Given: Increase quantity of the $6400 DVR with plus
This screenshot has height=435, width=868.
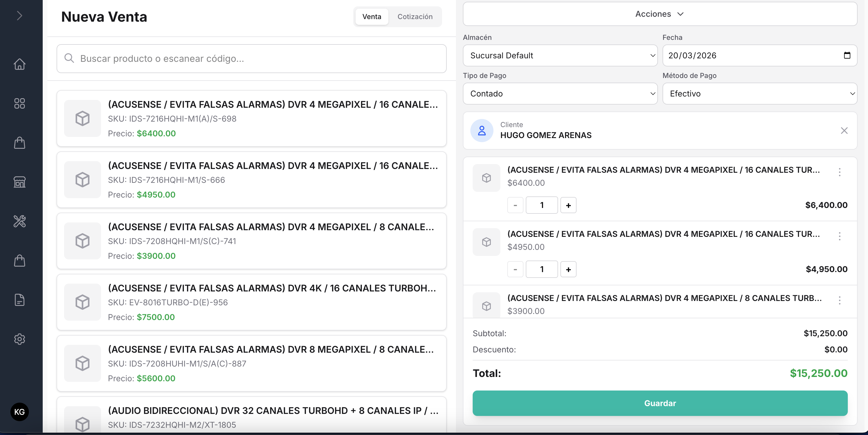Looking at the screenshot, I should [568, 205].
